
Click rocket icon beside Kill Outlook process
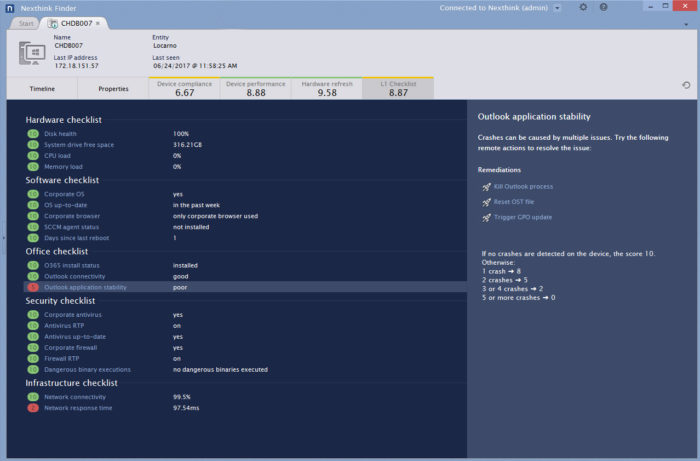486,187
